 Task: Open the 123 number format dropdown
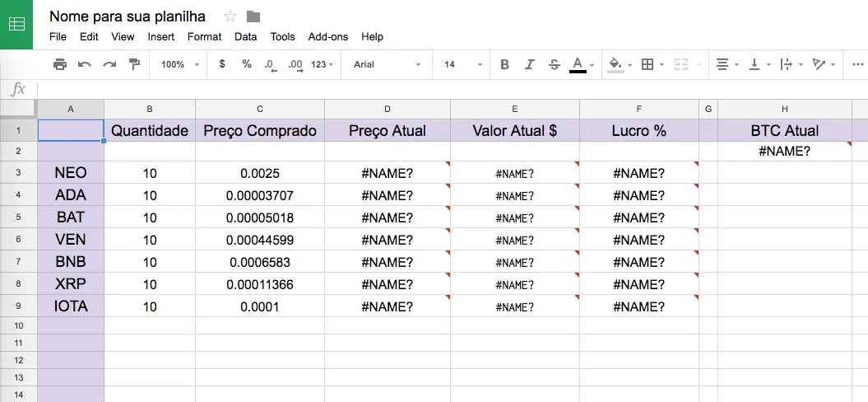[x=323, y=64]
